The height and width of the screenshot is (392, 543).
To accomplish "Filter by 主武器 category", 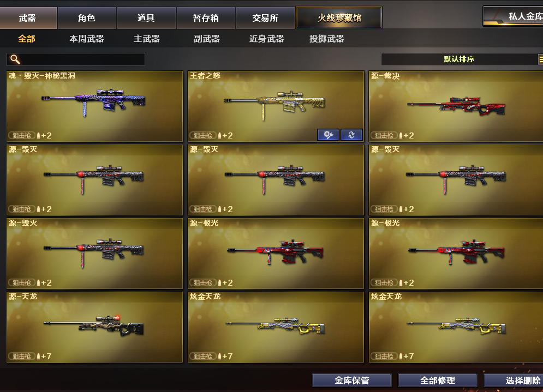I will pos(146,39).
